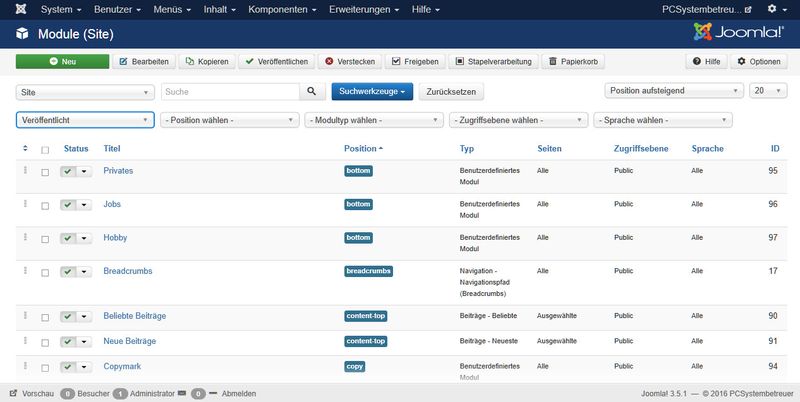Click inside the Suche search field
This screenshot has height=402, width=800.
click(x=230, y=92)
